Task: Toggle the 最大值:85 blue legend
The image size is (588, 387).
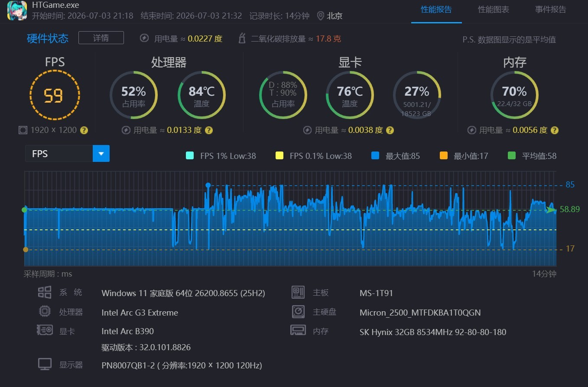Action: 375,156
